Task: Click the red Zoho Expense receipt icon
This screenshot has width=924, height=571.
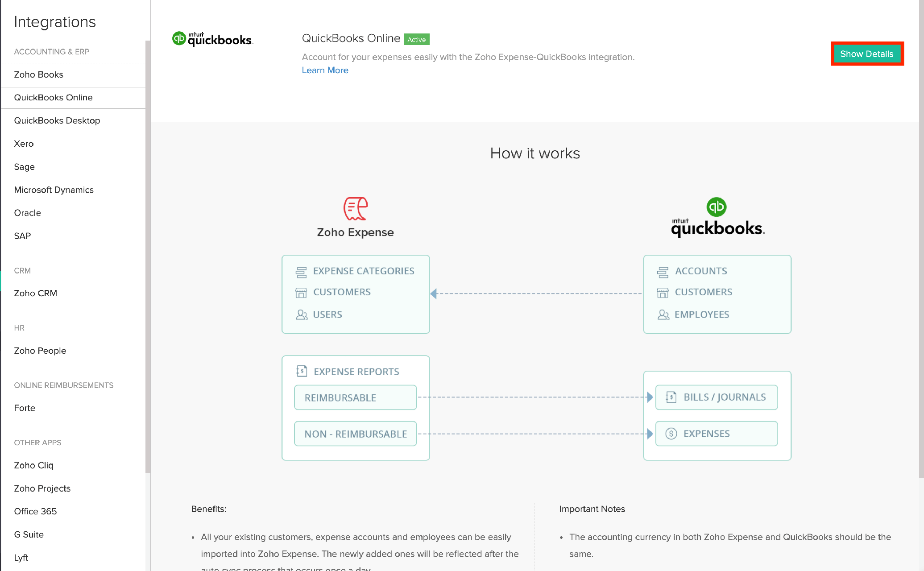Action: coord(355,208)
